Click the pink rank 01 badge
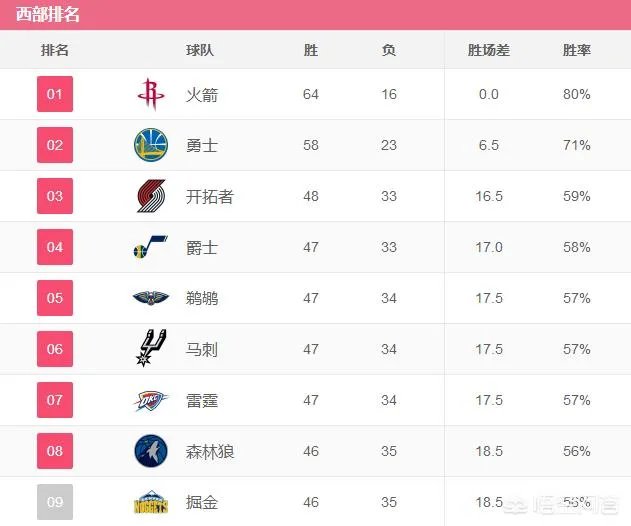The image size is (631, 526). pos(54,95)
